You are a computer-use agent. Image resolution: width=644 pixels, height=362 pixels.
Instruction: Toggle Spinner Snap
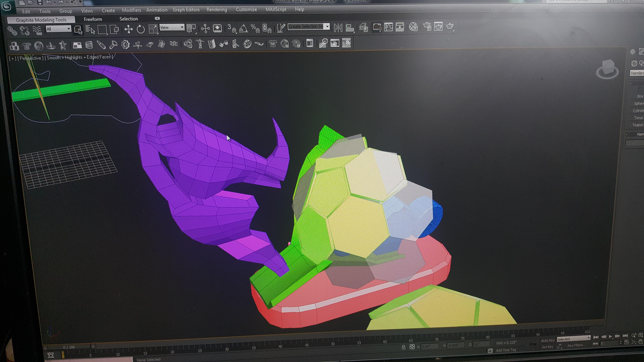(x=267, y=28)
